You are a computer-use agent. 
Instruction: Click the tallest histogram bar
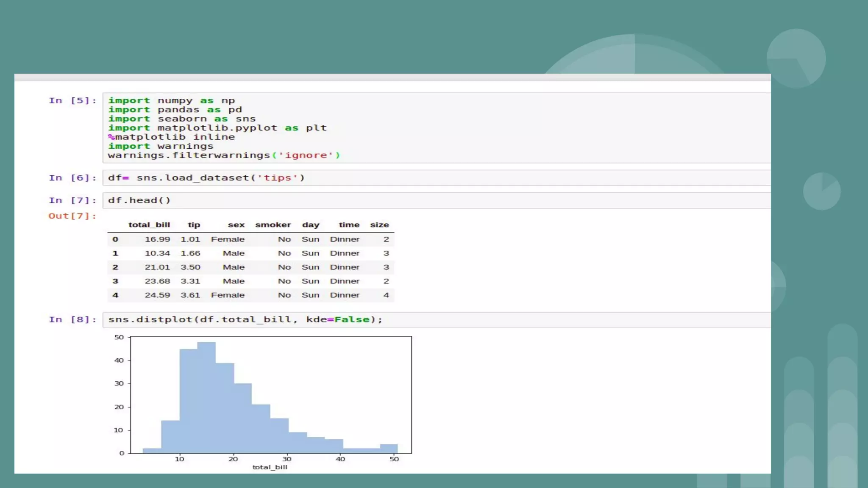pos(206,397)
